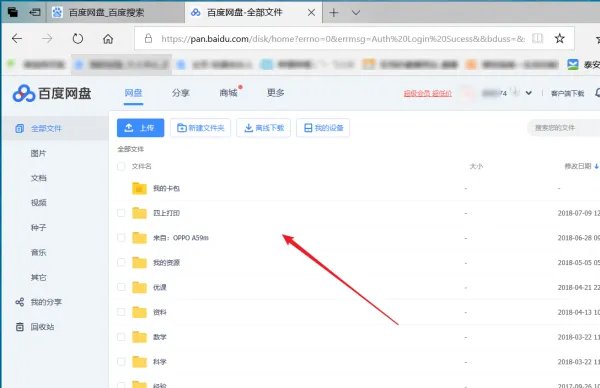The image size is (600, 388).
Task: Refresh the page with the reload icon
Action: coord(78,39)
